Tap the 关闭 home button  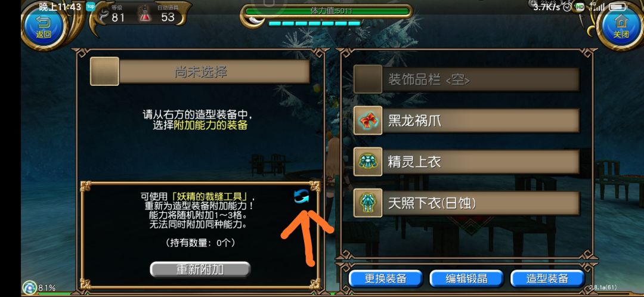tap(621, 26)
